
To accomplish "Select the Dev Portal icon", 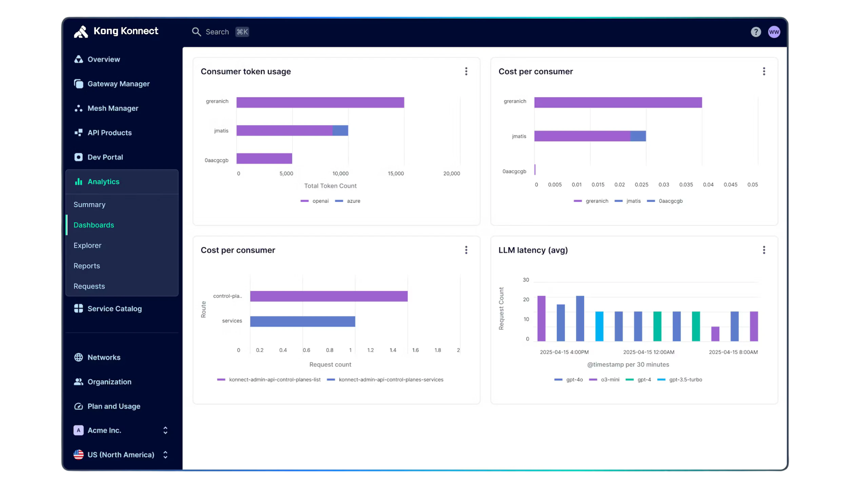I will (79, 157).
